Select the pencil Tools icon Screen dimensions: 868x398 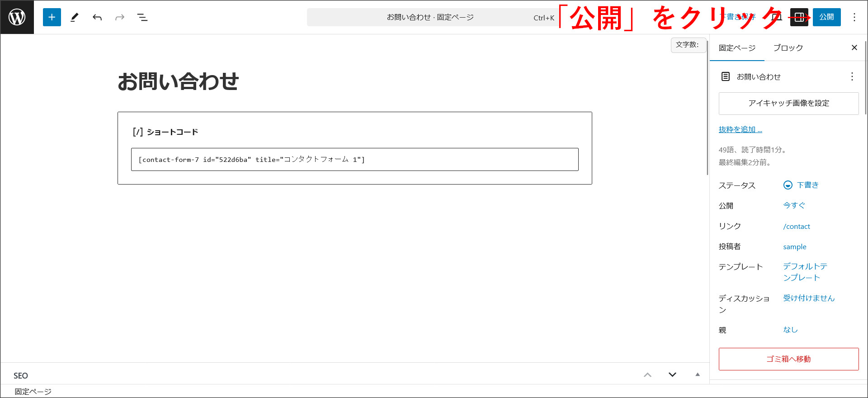point(75,17)
